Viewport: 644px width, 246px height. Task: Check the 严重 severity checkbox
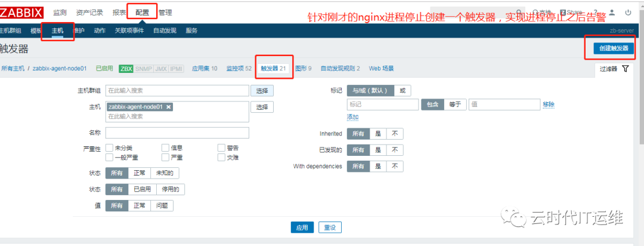point(165,157)
